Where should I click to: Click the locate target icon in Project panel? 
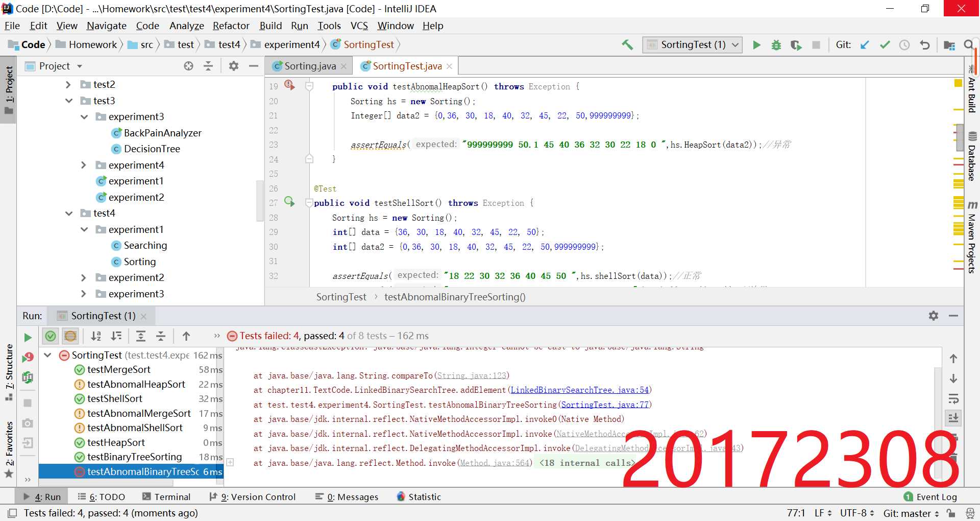(x=188, y=66)
